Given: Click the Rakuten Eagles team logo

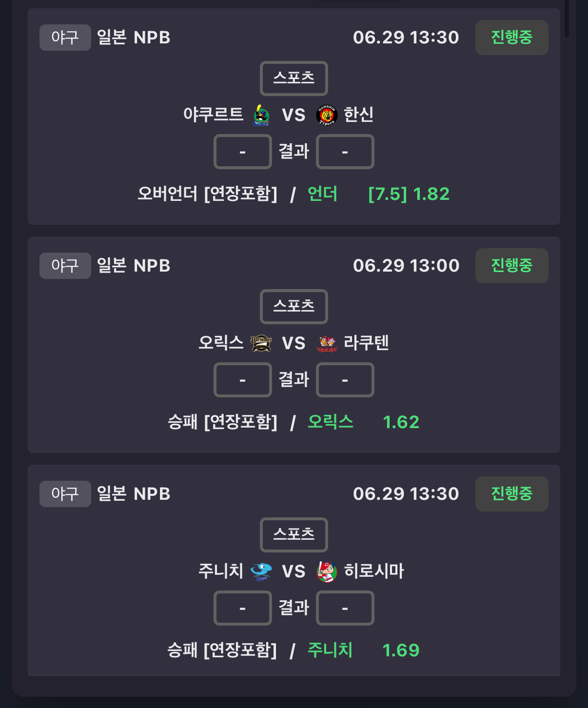Looking at the screenshot, I should coord(327,344).
